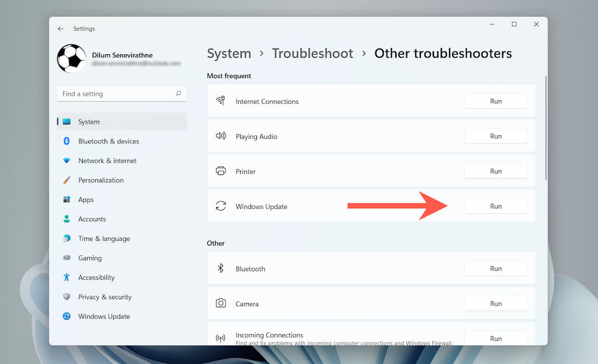Run the Playing Audio troubleshooter
Viewport: 598px width, 364px height.
click(496, 136)
